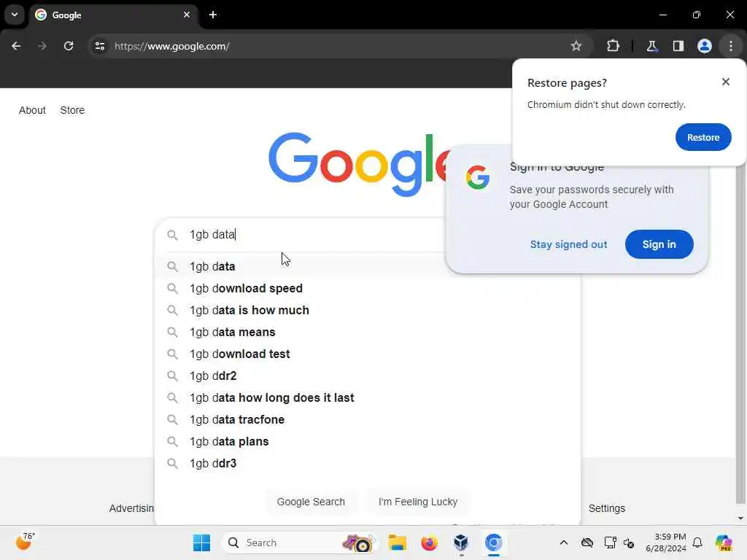
Task: Click the muted volume tray icon
Action: 629,542
